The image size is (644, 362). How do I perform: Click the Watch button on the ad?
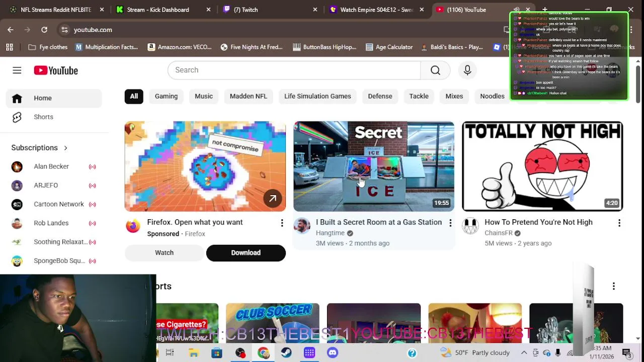coord(164,253)
